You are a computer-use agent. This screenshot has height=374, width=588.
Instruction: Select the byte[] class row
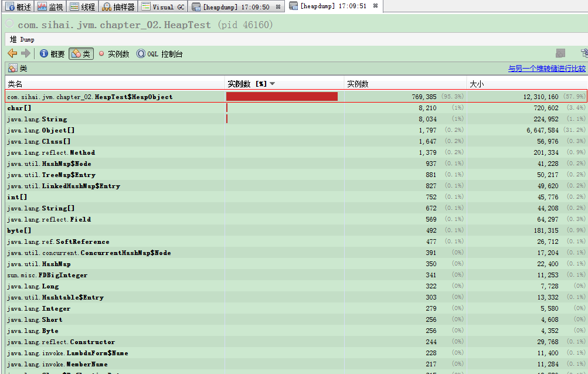point(296,230)
